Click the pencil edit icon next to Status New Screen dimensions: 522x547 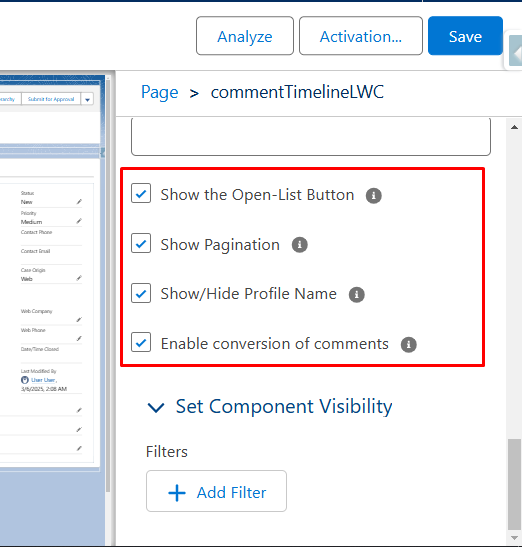(x=79, y=202)
